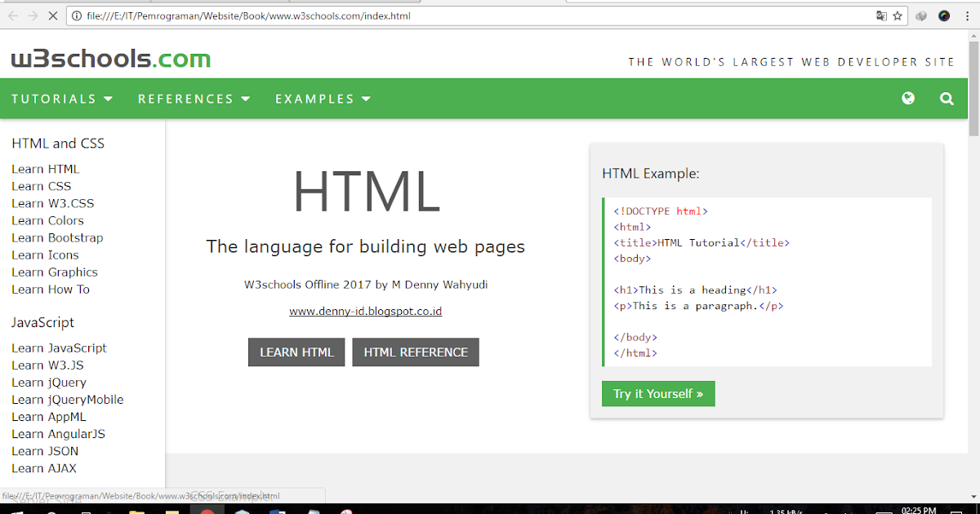Click Learn Bootstrap in the sidebar

[57, 237]
